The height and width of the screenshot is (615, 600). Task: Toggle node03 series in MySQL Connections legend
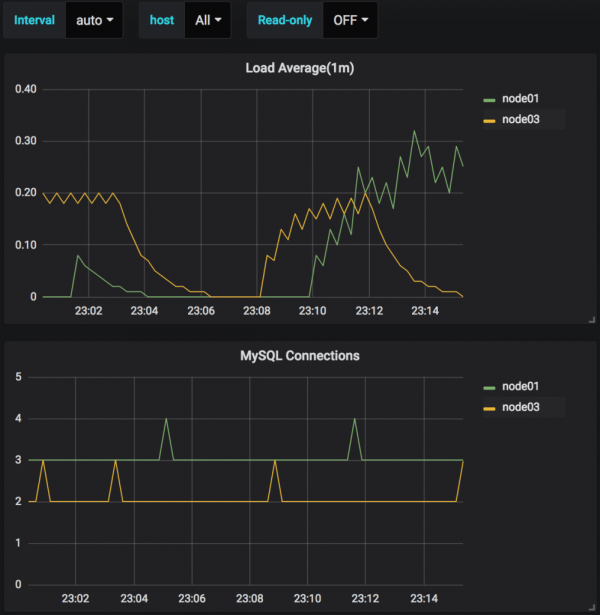point(522,406)
